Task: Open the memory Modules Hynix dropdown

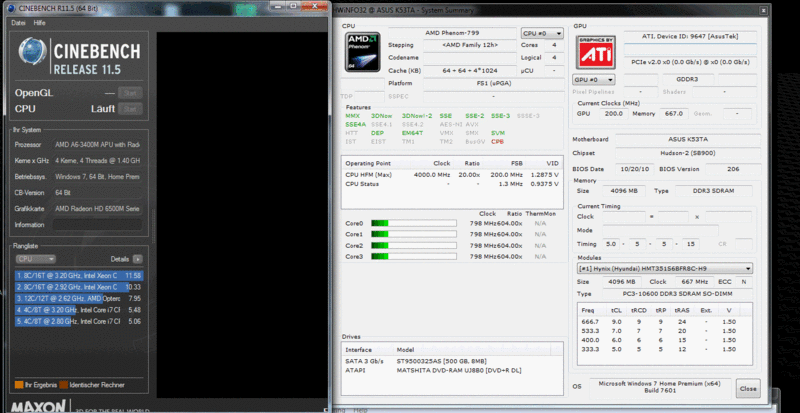Action: pos(665,268)
